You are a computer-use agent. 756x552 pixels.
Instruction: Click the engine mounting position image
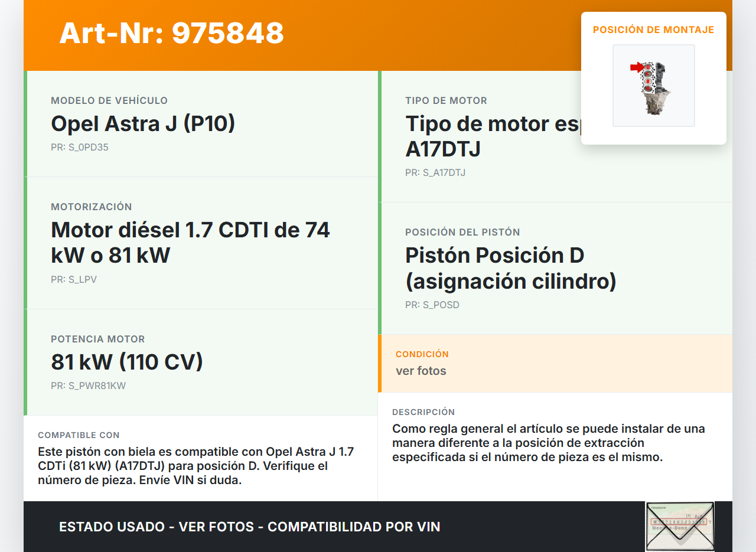653,86
